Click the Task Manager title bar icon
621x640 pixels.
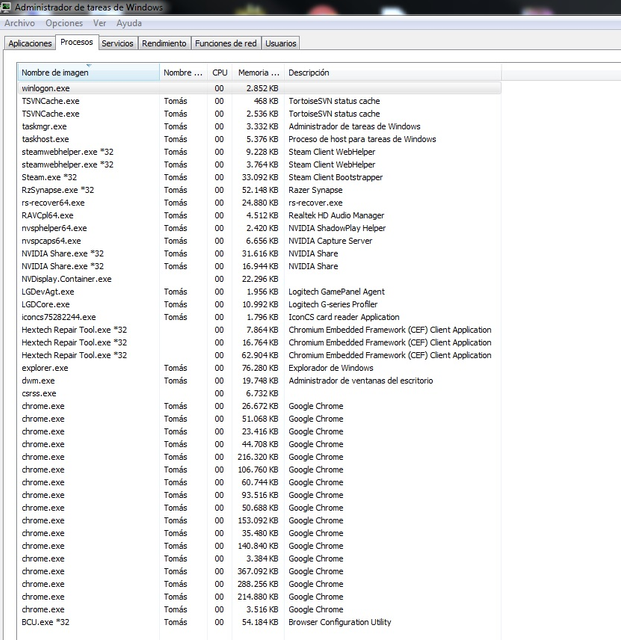(6, 7)
